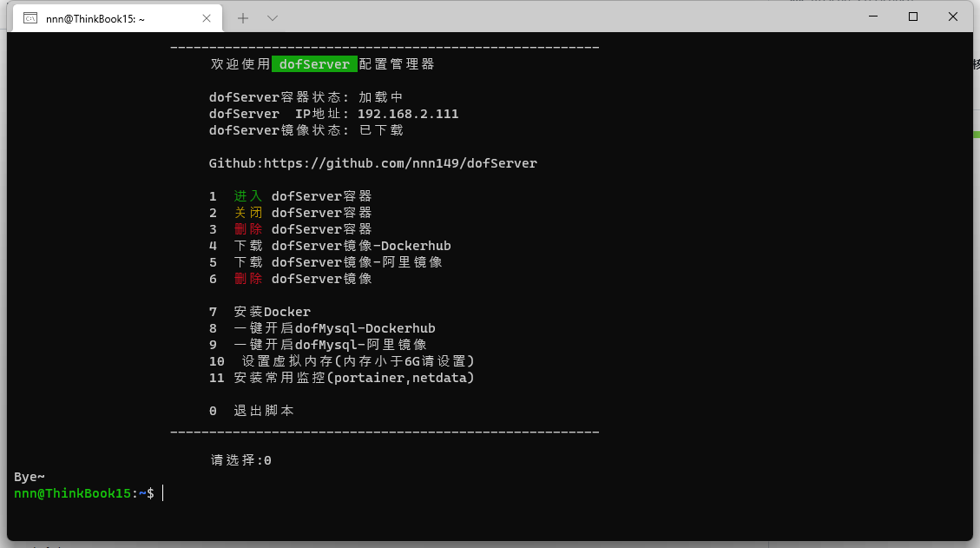Click line 9 一键开启dofMysql-阿里镜像
Image resolution: width=980 pixels, height=548 pixels.
[x=318, y=345]
